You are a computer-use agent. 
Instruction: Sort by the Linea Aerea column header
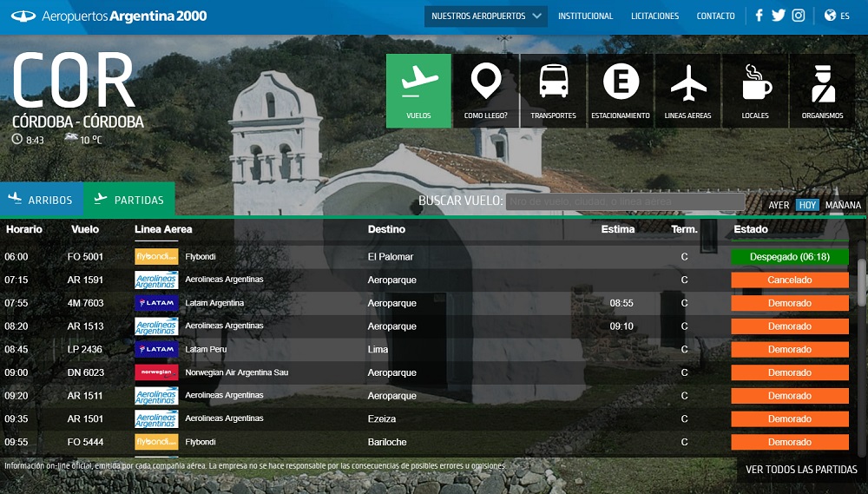click(x=163, y=229)
